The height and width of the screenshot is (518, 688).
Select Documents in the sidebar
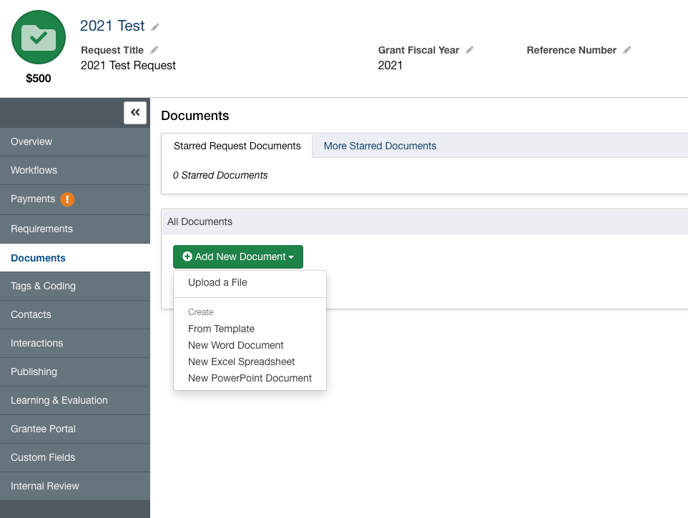75,258
